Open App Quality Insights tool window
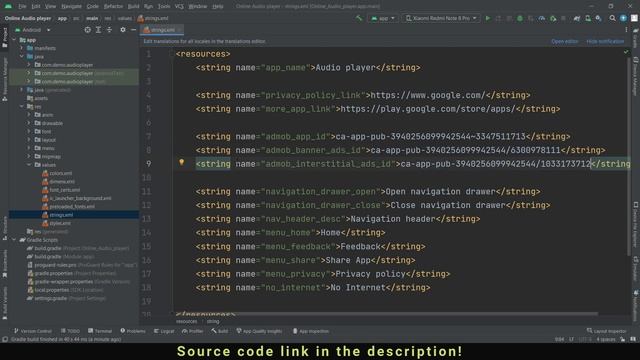 pyautogui.click(x=259, y=331)
